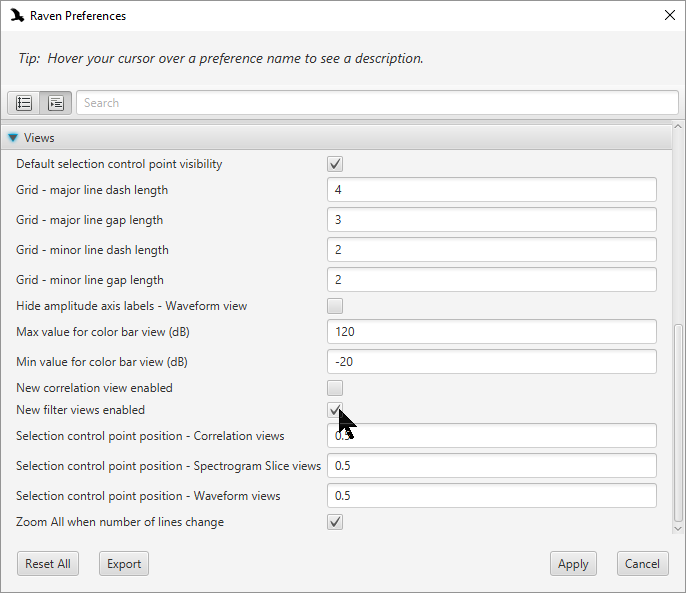Click 'Default selection control point visibility' label
The width and height of the screenshot is (686, 593).
(x=119, y=164)
